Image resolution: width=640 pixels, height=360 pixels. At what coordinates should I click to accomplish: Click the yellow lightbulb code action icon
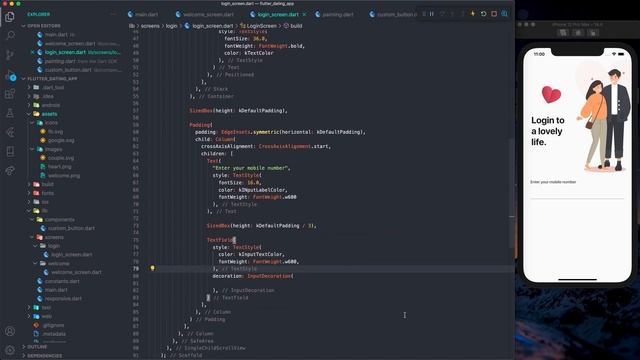152,268
